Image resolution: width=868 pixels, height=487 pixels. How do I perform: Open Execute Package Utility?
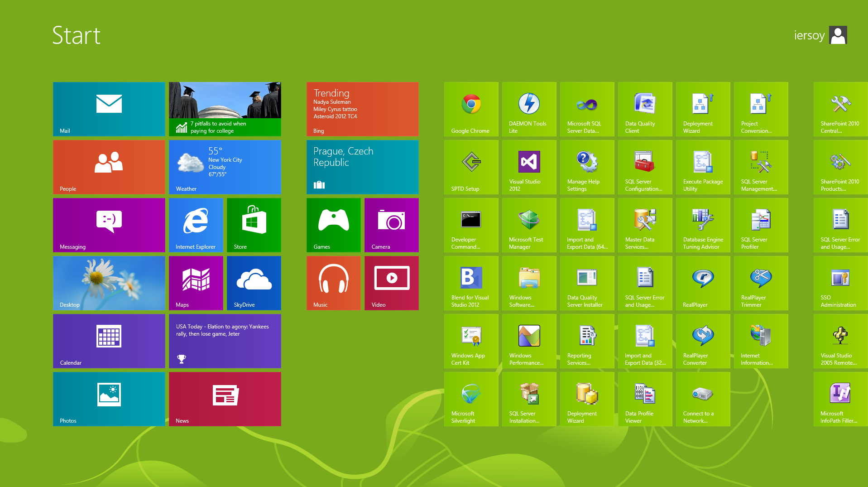point(703,167)
